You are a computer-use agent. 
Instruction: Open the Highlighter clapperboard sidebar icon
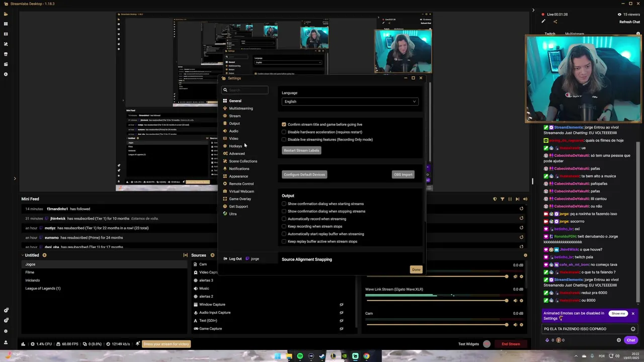[x=6, y=64]
